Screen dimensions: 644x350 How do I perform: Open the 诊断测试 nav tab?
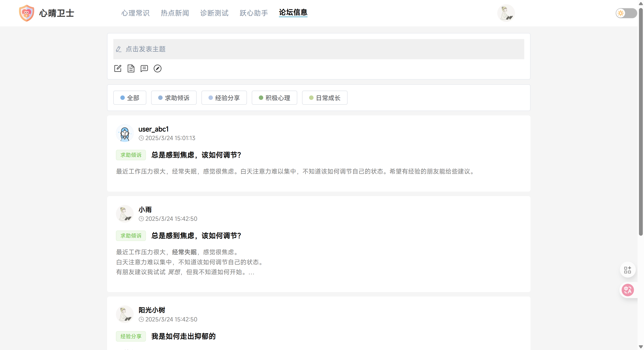click(x=214, y=13)
